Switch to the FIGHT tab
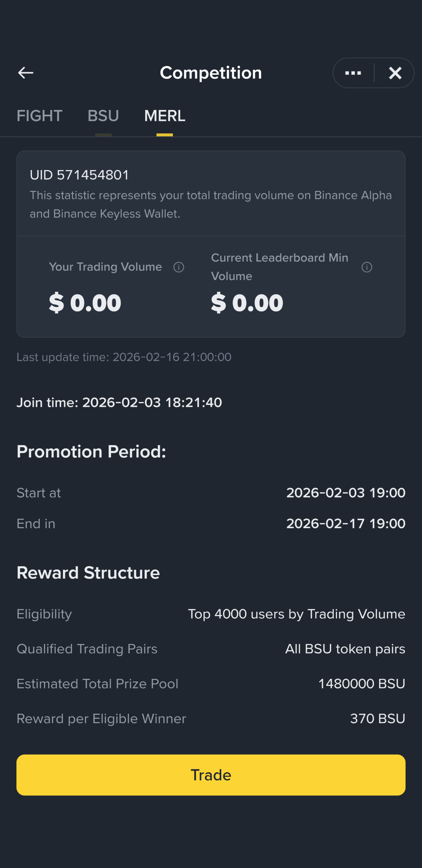Screen dimensions: 422x868 tap(40, 116)
